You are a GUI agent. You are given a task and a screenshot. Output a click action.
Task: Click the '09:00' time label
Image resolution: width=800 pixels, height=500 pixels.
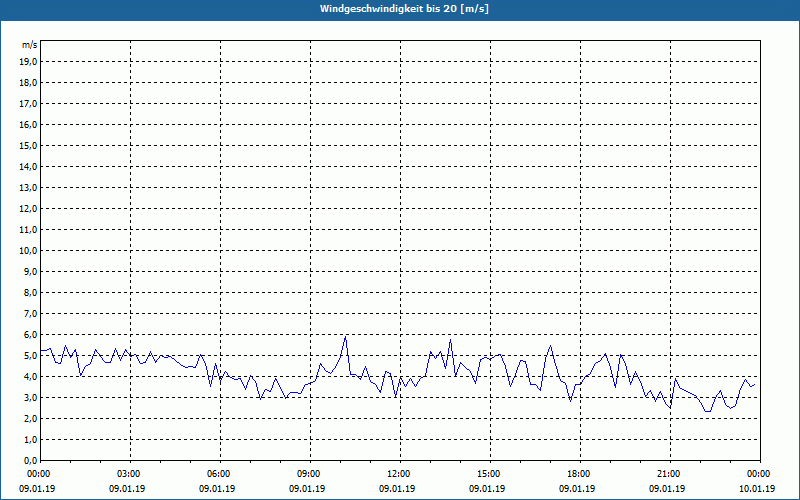click(x=310, y=474)
